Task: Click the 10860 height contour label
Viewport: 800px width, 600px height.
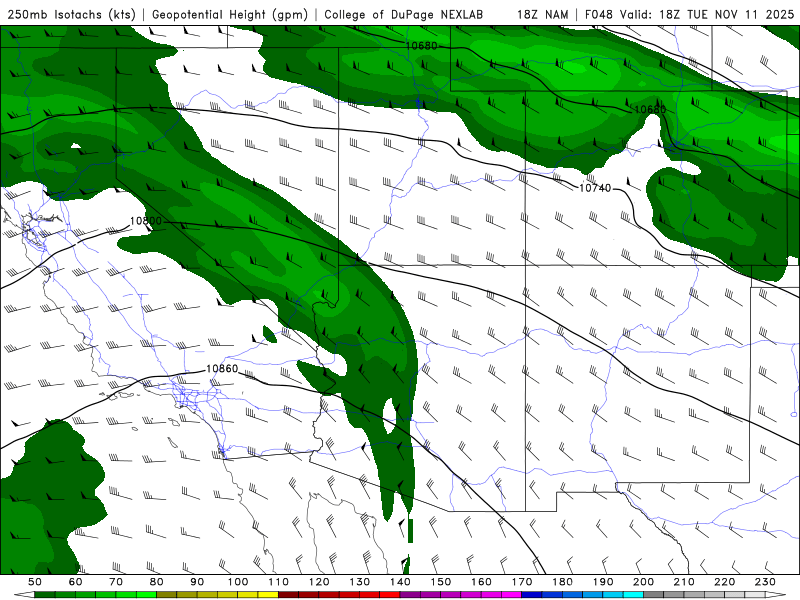Action: pos(222,368)
